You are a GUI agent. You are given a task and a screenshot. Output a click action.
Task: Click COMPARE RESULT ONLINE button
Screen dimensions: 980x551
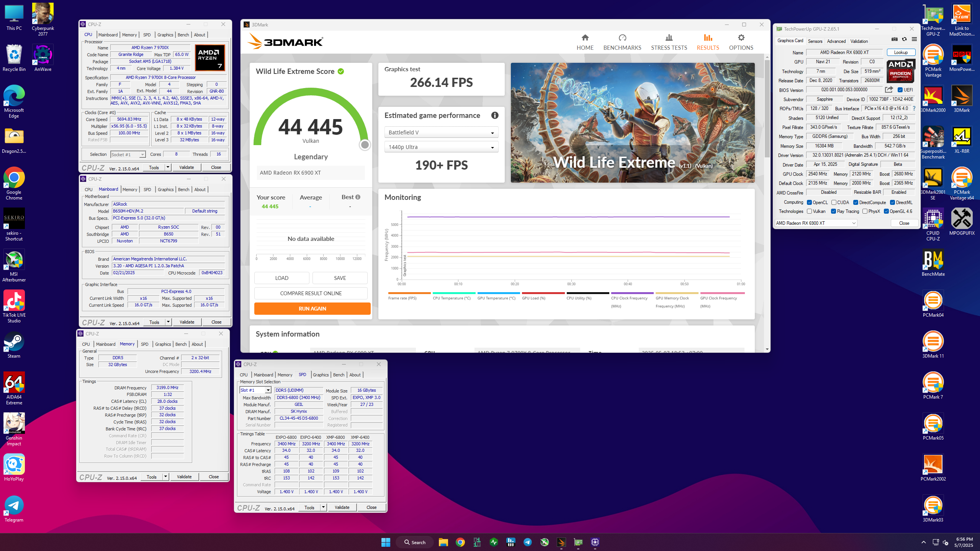(x=311, y=293)
